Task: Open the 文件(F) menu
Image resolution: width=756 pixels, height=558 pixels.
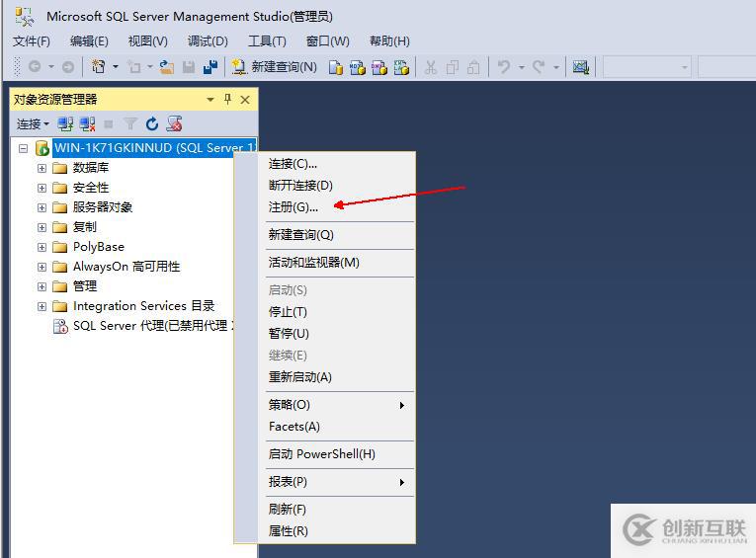Action: pyautogui.click(x=32, y=41)
